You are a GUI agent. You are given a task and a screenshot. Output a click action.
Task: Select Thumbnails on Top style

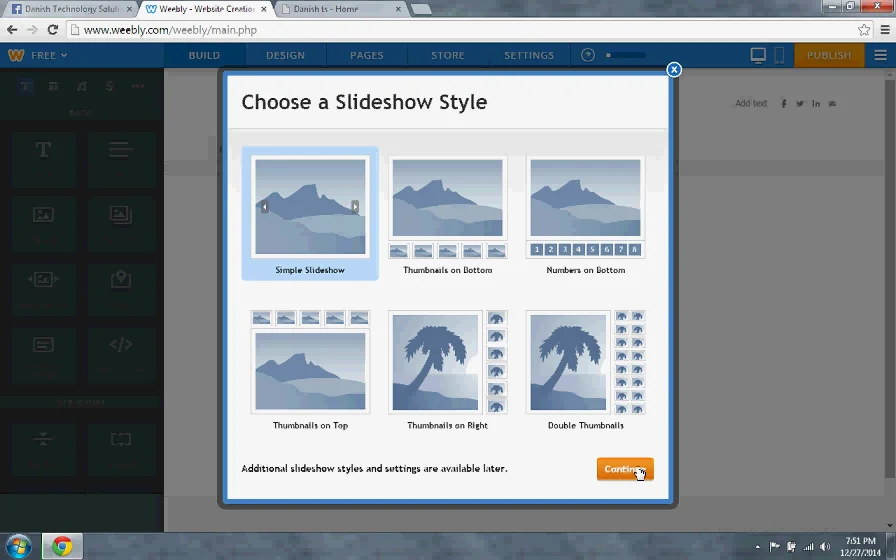[x=310, y=370]
